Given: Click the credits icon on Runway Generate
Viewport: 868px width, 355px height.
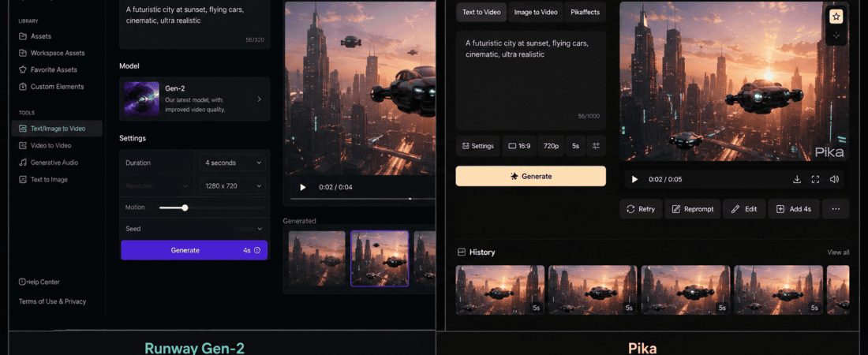Looking at the screenshot, I should (x=257, y=250).
